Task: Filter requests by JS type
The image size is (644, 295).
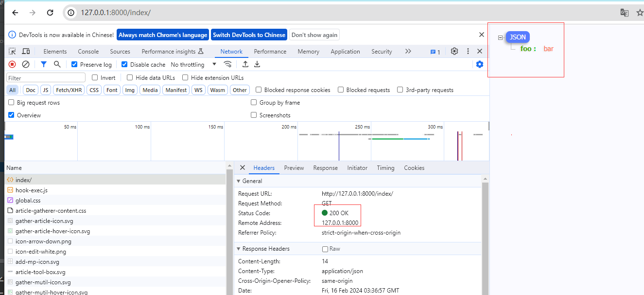Action: tap(46, 90)
